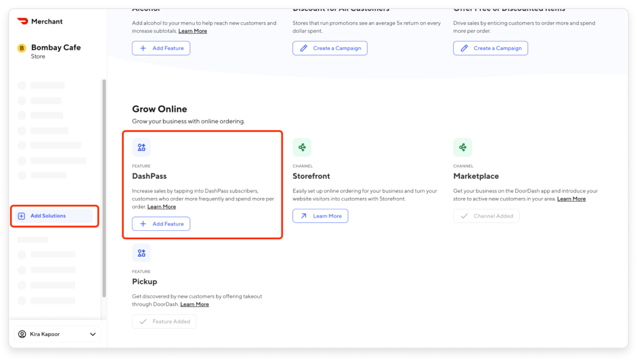Viewport: 637px width, 364px height.
Task: Click the 'Grow your business with online ordering' text
Action: 188,122
